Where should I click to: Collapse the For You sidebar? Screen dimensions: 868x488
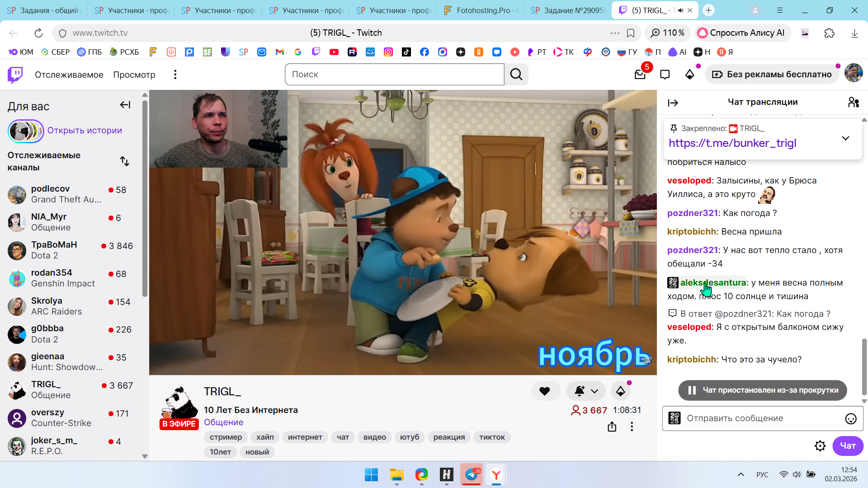[125, 105]
